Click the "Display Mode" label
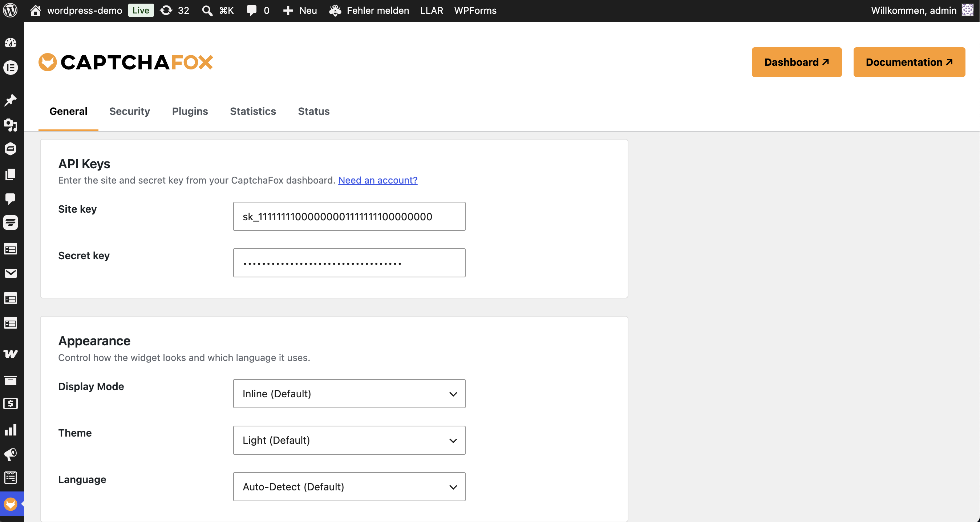Viewport: 980px width, 522px height. (x=91, y=386)
